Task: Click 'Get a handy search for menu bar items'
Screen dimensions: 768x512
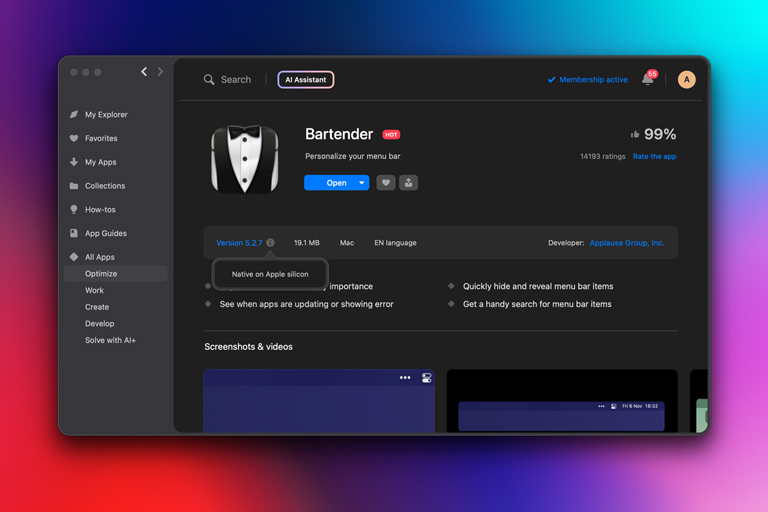Action: click(537, 304)
